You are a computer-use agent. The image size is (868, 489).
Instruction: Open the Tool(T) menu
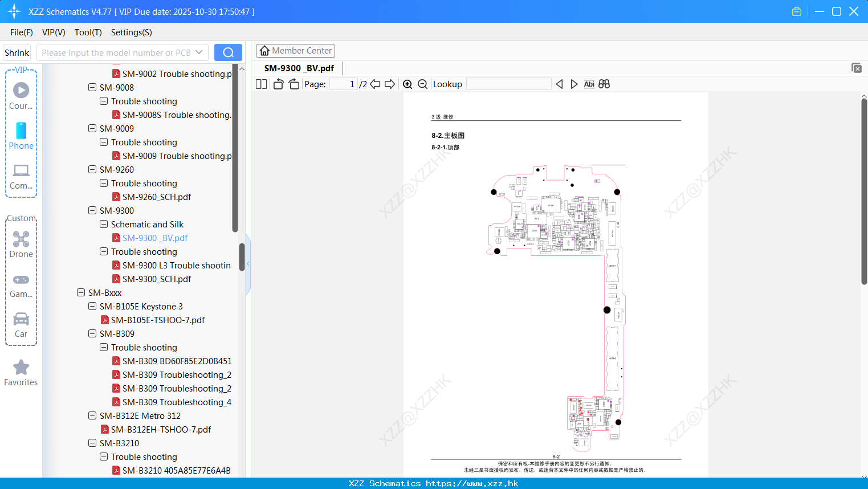point(88,32)
